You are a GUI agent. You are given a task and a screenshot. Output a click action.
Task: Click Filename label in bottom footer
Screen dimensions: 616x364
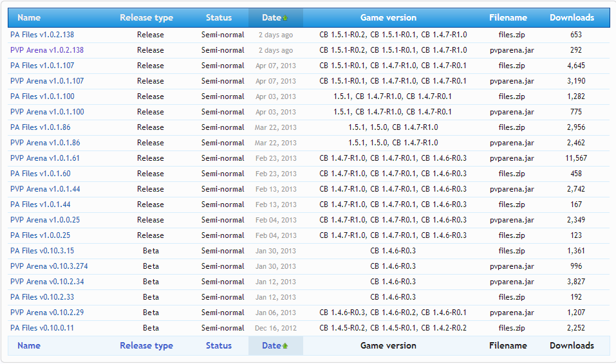pos(508,345)
